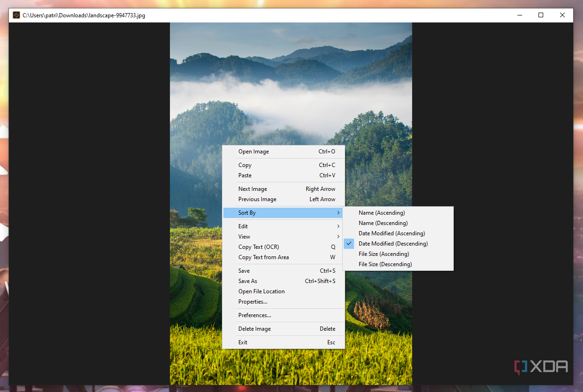Viewport: 583px width, 392px height.
Task: Select Open File Location
Action: 283,291
